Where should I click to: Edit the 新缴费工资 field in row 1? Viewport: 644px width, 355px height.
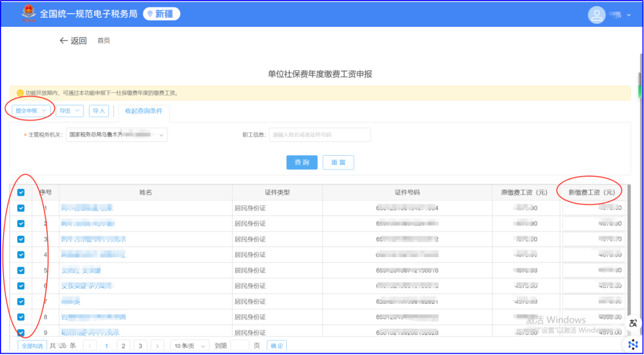click(594, 208)
